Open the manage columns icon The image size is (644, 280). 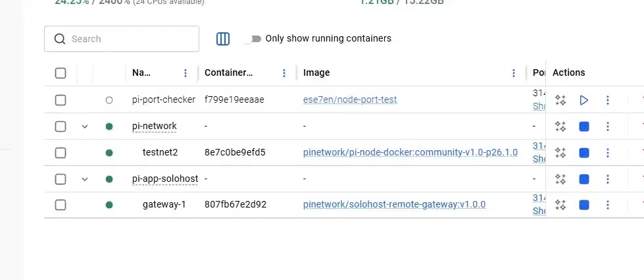(x=223, y=39)
